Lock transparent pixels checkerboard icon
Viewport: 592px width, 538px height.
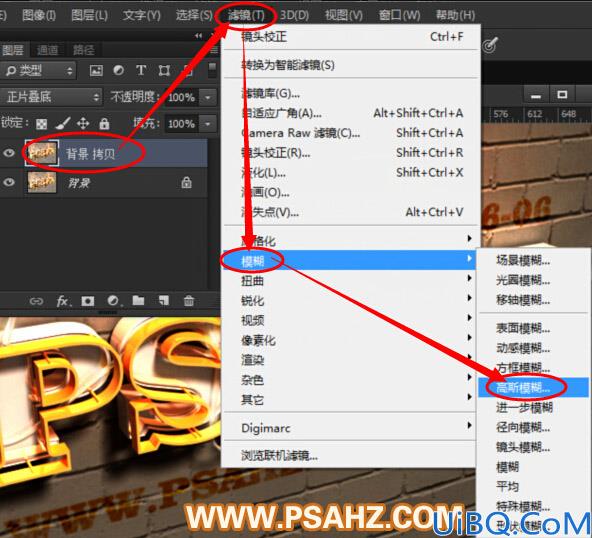coord(42,123)
